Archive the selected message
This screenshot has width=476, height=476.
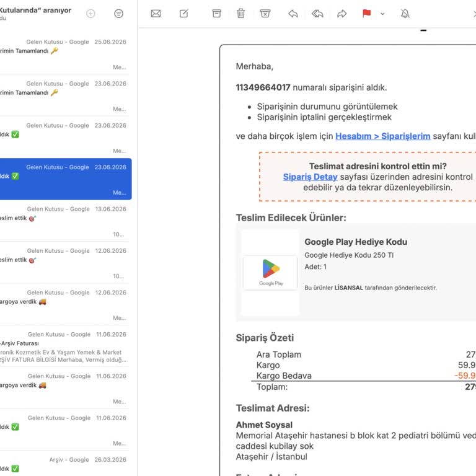(216, 14)
